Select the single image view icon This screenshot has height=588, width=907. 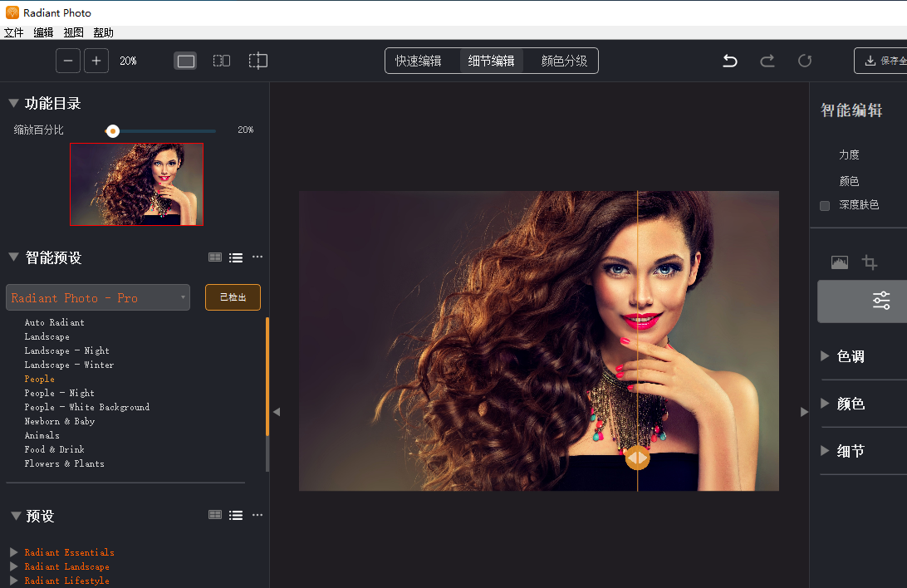coord(186,61)
